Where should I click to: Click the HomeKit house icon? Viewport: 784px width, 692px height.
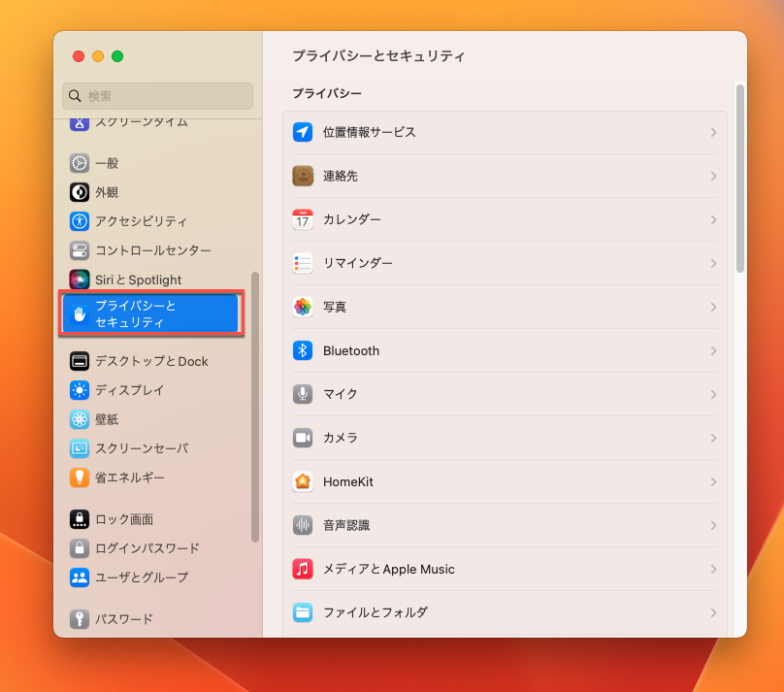point(303,481)
